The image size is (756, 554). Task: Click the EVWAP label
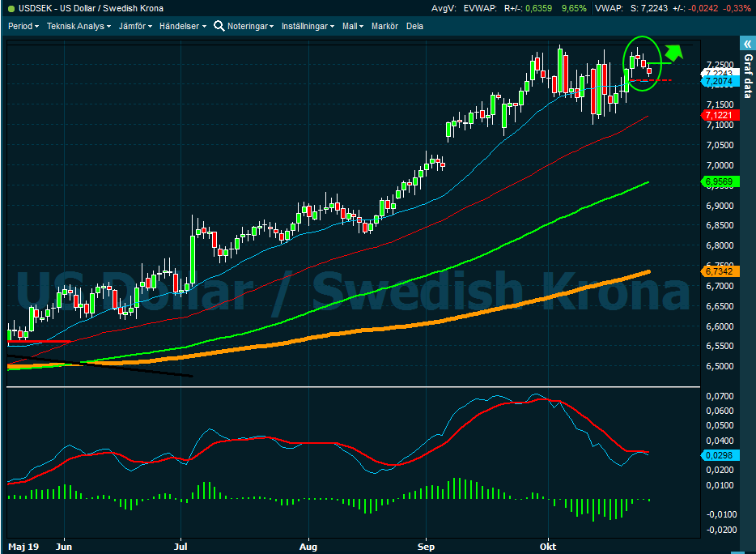(480, 8)
